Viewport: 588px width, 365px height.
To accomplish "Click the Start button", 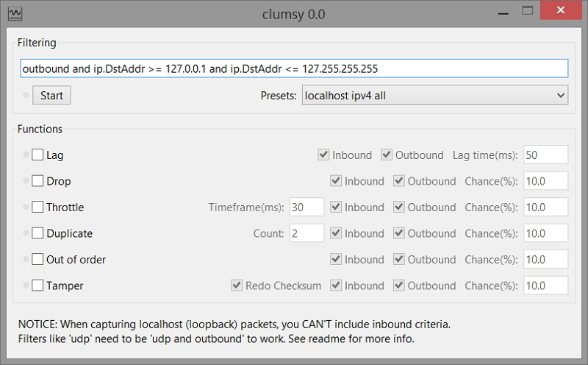I will (51, 96).
